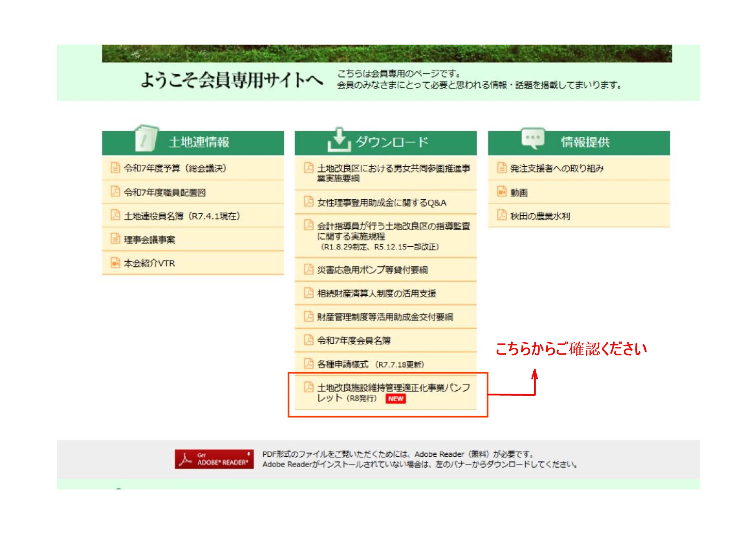
Task: Click video icon beside 動画 item
Action: coord(501,191)
